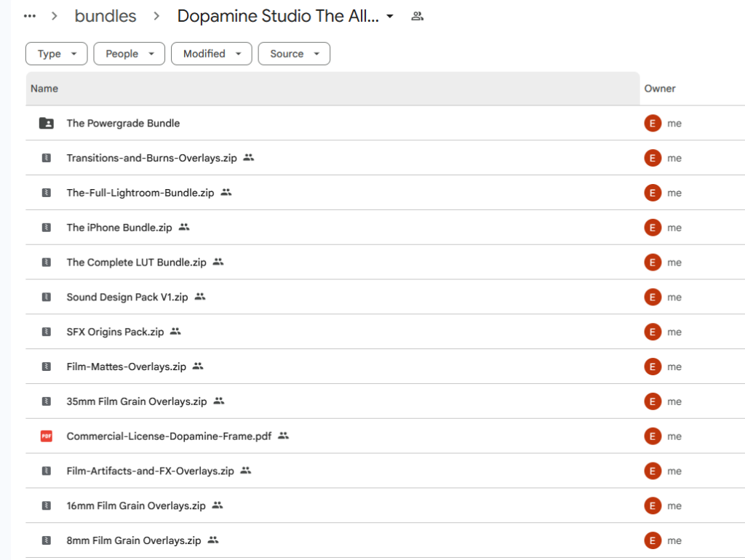
Task: Click owner avatar in SFX Origins Pack.zip row
Action: (x=653, y=332)
